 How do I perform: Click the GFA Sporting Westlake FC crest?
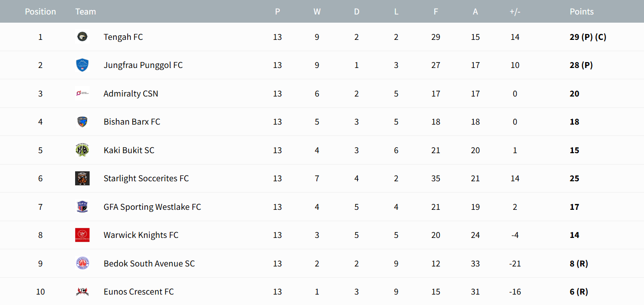(x=82, y=207)
